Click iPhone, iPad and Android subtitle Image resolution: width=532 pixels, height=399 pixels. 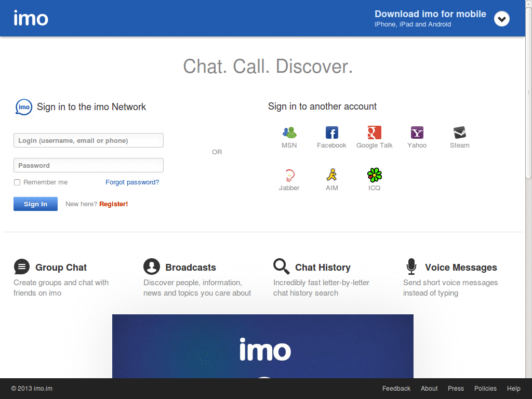pos(413,24)
